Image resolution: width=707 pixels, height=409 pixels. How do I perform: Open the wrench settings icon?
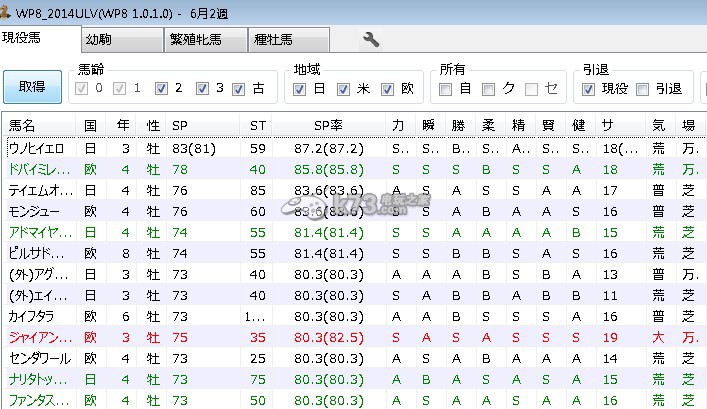point(370,40)
